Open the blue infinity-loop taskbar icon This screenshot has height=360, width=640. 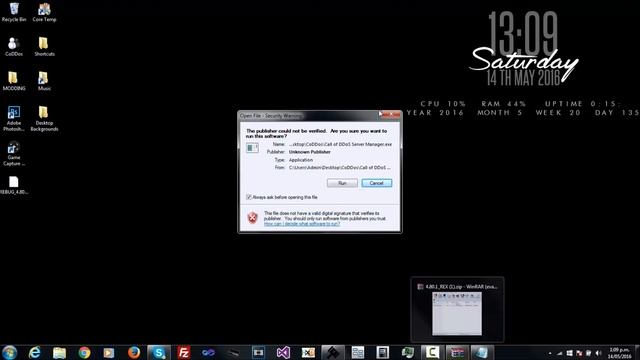coord(208,352)
